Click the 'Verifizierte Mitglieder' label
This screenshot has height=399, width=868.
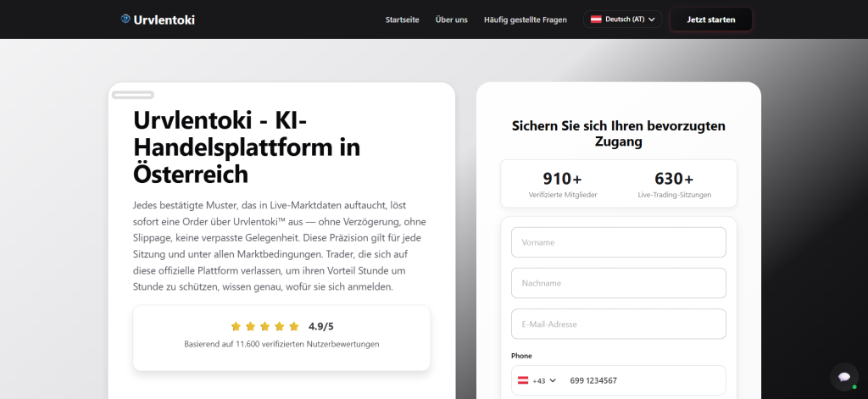[x=563, y=195]
